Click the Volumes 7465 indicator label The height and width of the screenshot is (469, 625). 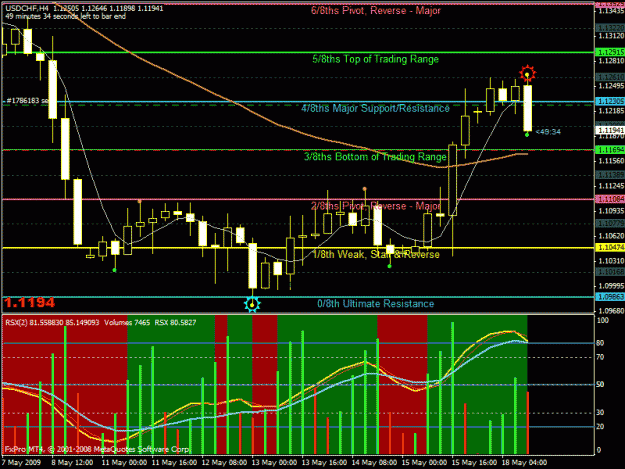click(127, 322)
